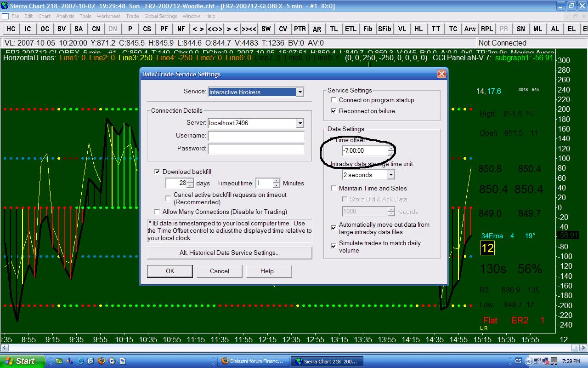Open Alt. Historical Data Service Settings

pyautogui.click(x=229, y=253)
